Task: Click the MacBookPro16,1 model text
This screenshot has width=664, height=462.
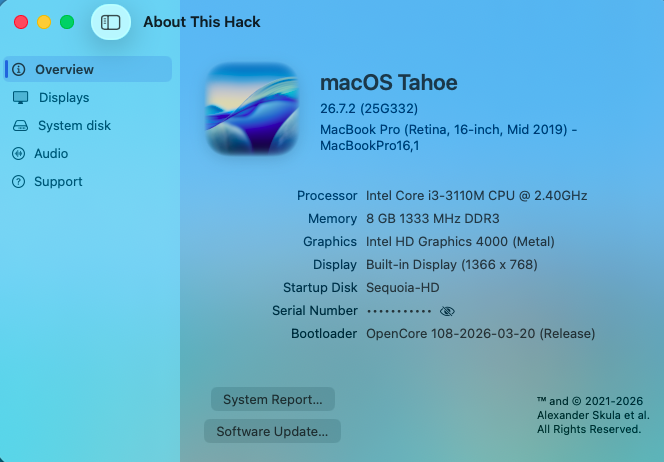Action: 369,146
